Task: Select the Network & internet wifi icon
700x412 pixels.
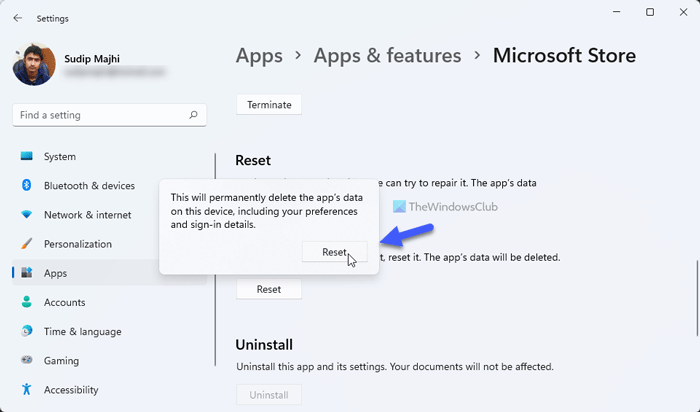Action: (x=26, y=215)
